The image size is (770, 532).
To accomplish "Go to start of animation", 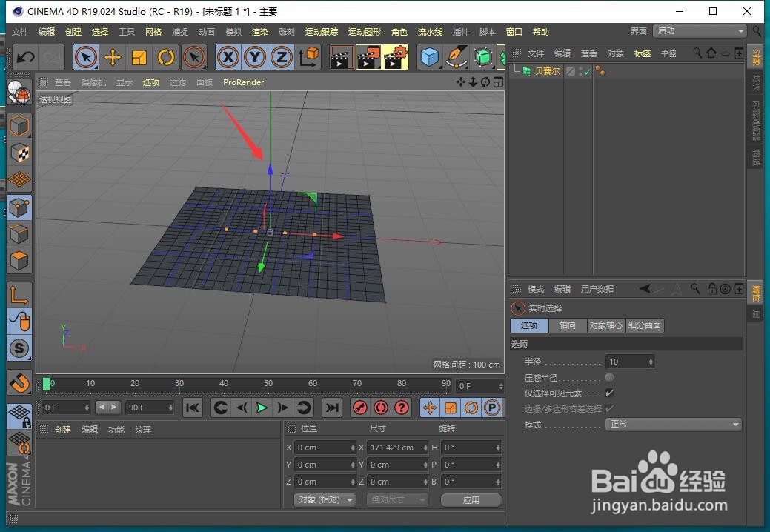I will click(193, 408).
